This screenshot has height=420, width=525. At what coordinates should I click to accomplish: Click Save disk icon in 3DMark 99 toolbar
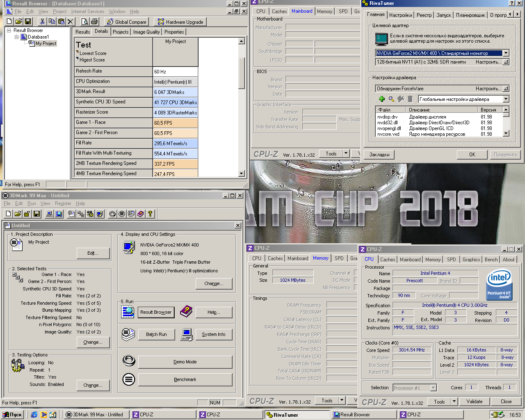tap(37, 214)
